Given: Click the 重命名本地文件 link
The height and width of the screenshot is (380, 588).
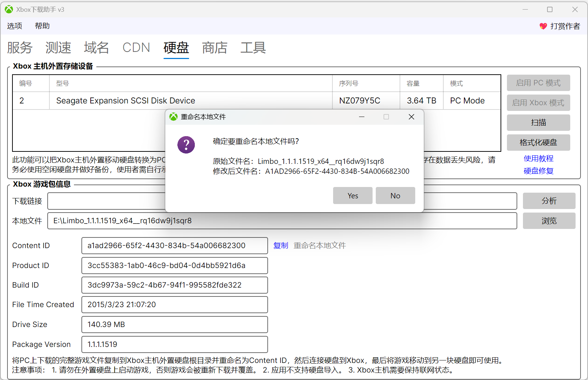Looking at the screenshot, I should (320, 246).
